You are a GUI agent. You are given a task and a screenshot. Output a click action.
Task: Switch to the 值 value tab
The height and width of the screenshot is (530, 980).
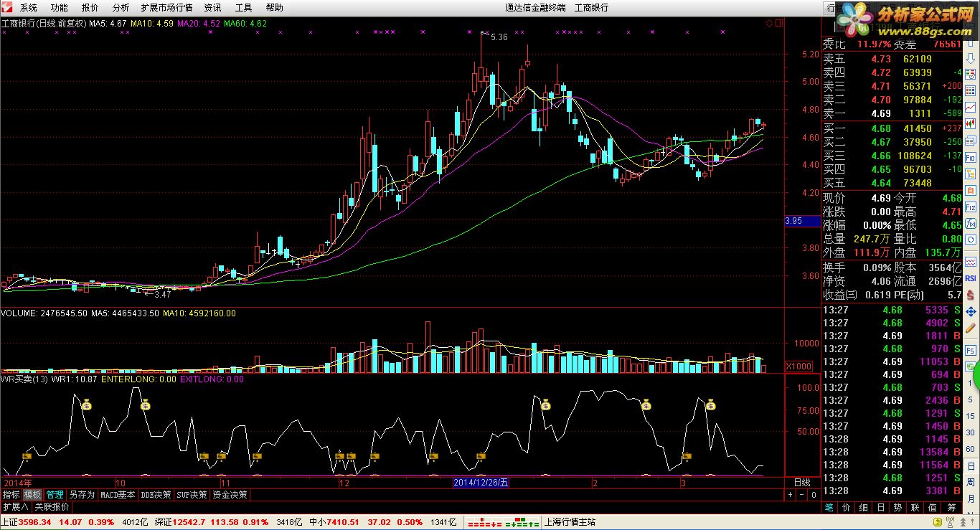[933, 507]
